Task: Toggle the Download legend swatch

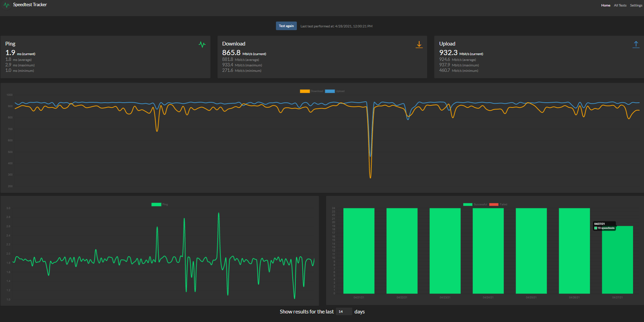Action: coord(305,91)
